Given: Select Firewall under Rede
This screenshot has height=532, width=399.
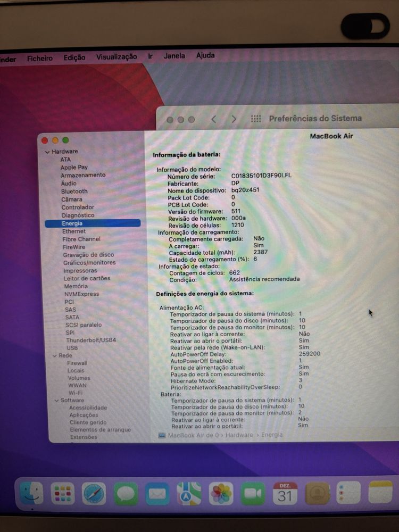Looking at the screenshot, I should click(x=77, y=363).
